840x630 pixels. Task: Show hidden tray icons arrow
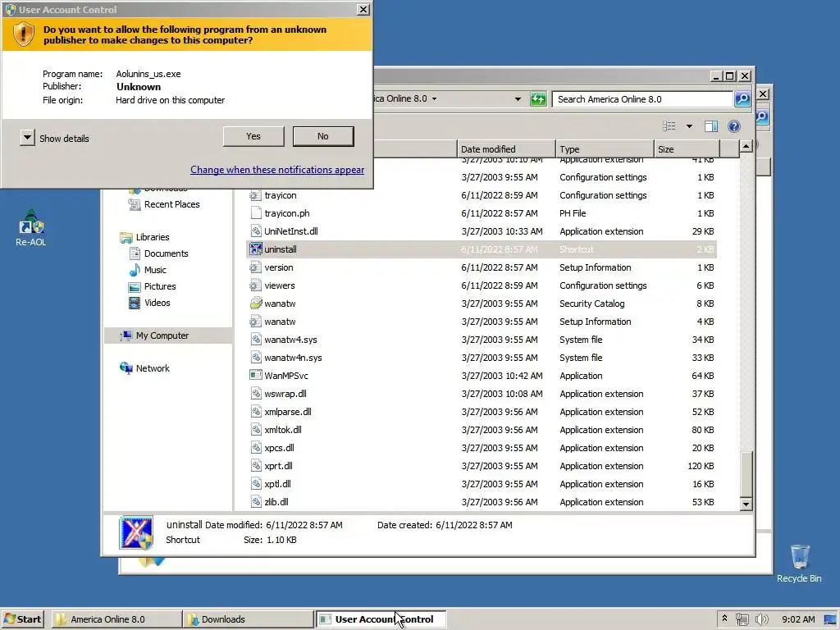point(724,619)
